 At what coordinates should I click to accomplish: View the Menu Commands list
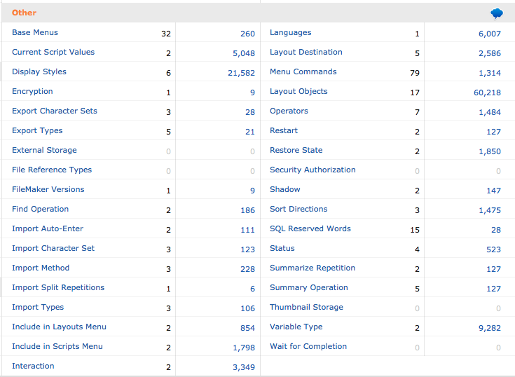point(303,72)
